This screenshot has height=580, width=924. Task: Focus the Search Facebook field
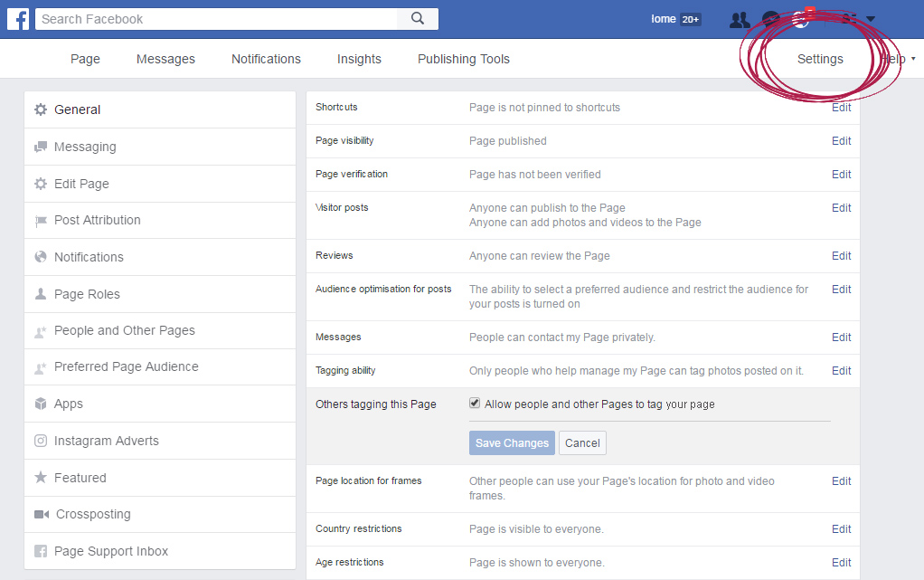[x=216, y=19]
